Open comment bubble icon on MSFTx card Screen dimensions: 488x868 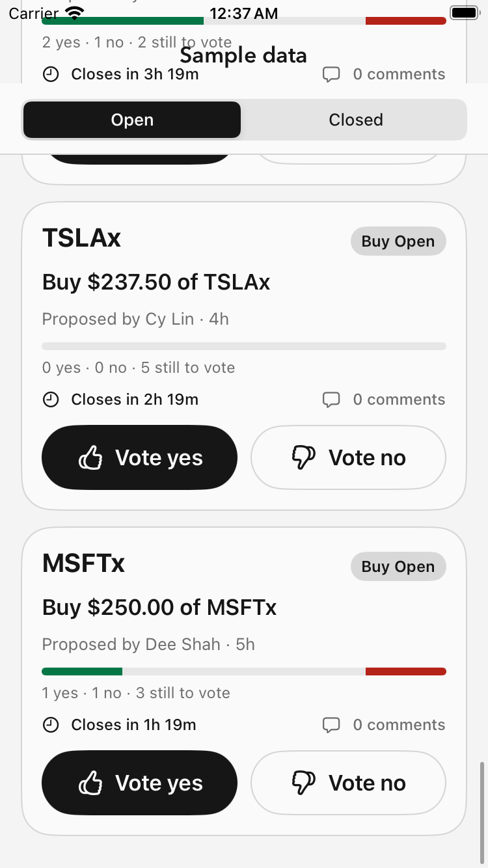tap(331, 726)
